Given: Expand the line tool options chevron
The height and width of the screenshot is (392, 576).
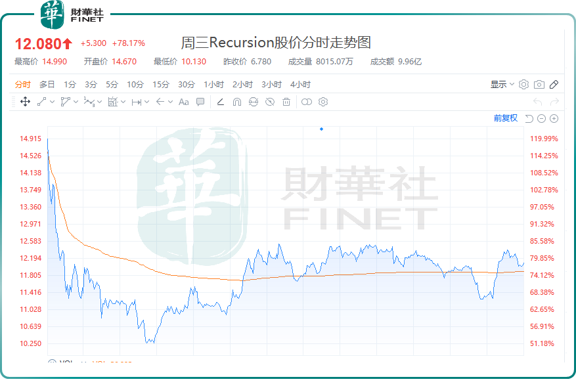Looking at the screenshot, I should 52,102.
